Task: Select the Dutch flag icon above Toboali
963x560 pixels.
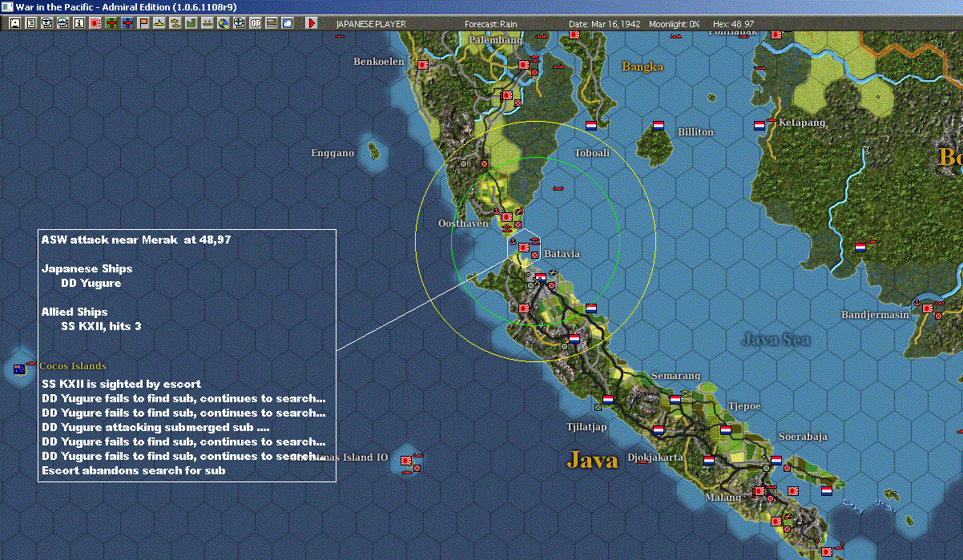Action: (x=591, y=126)
